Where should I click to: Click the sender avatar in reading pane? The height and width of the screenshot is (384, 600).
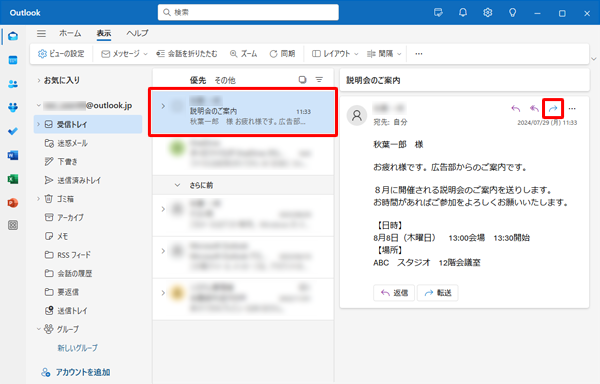(357, 115)
